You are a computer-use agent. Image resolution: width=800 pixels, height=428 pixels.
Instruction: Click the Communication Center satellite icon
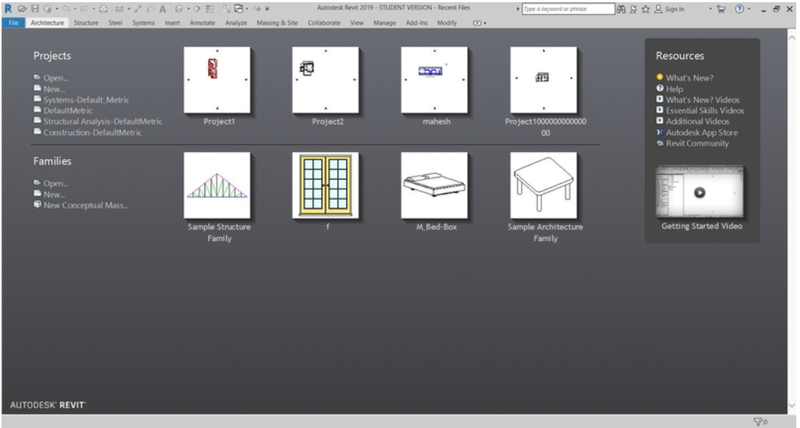[x=634, y=9]
